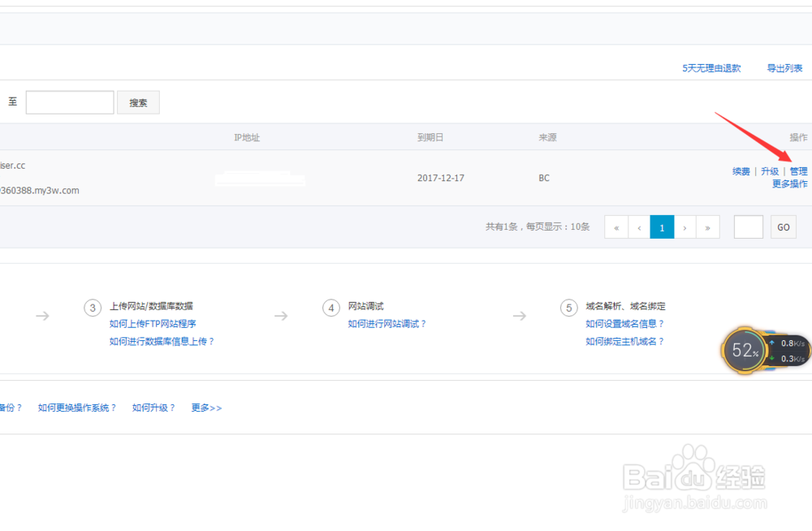
Task: Open 如何进行网站调试? help link
Action: [387, 324]
